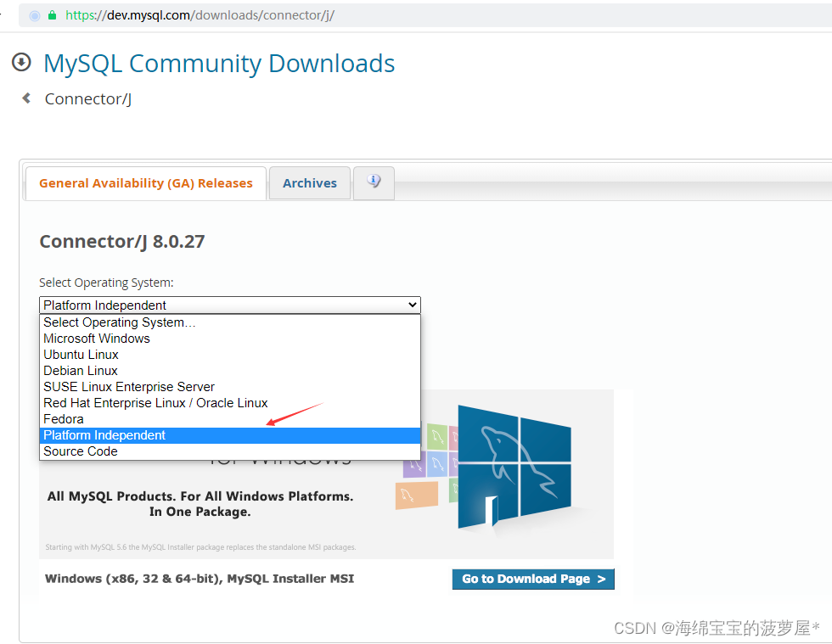832x644 pixels.
Task: Click the 'Starting with MySQL 5.6' note text
Action: [200, 547]
